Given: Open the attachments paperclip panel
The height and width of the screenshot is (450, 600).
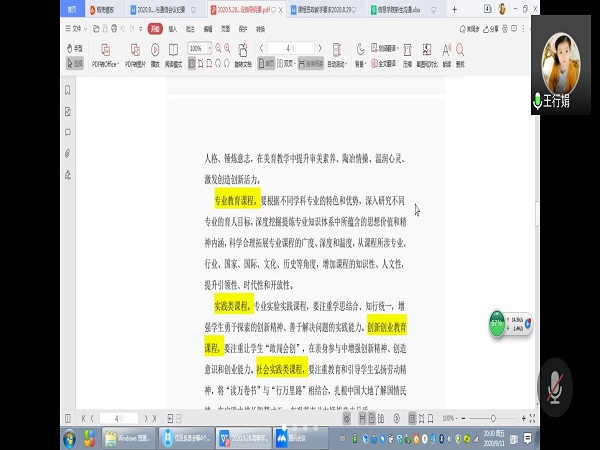Looking at the screenshot, I should pos(67,153).
